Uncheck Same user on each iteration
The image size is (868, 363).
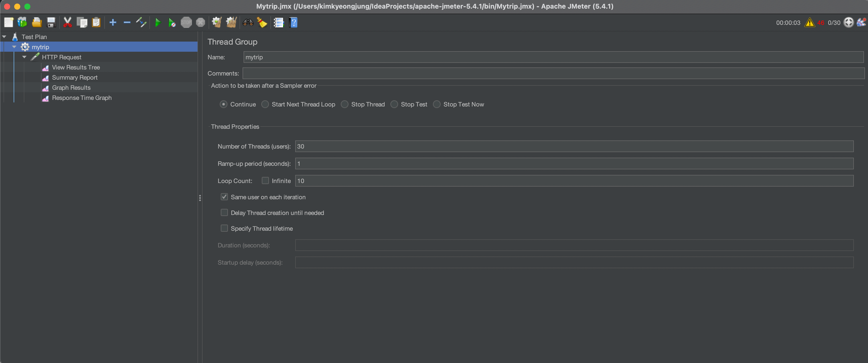(224, 197)
